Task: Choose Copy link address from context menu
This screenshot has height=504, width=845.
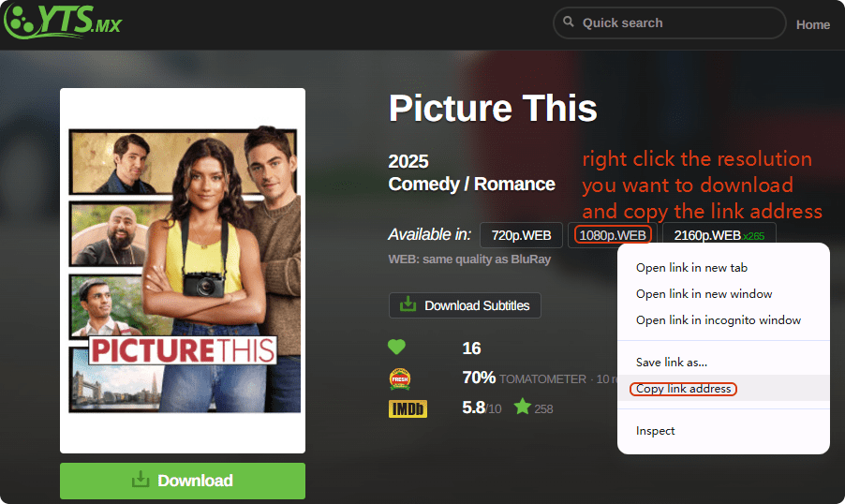Action: coord(683,389)
